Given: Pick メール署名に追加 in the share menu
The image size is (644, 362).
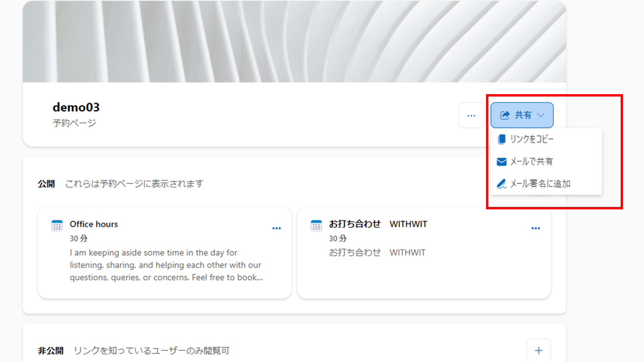Looking at the screenshot, I should pos(540,184).
